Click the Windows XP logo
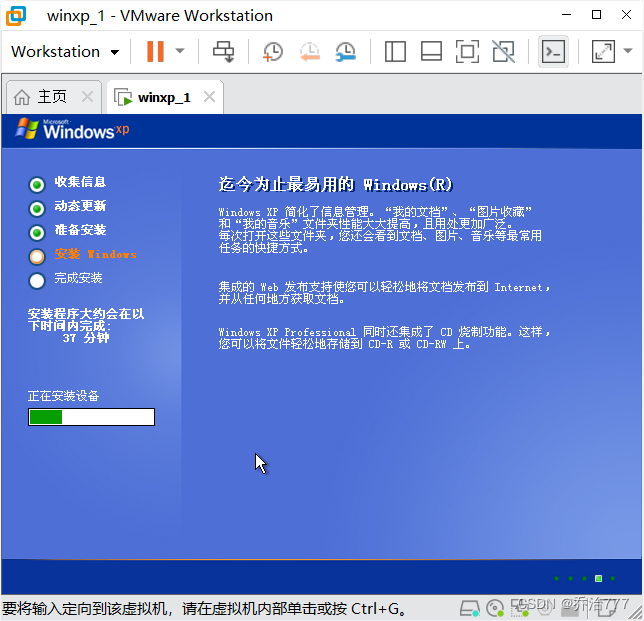This screenshot has height=621, width=644. click(x=72, y=129)
